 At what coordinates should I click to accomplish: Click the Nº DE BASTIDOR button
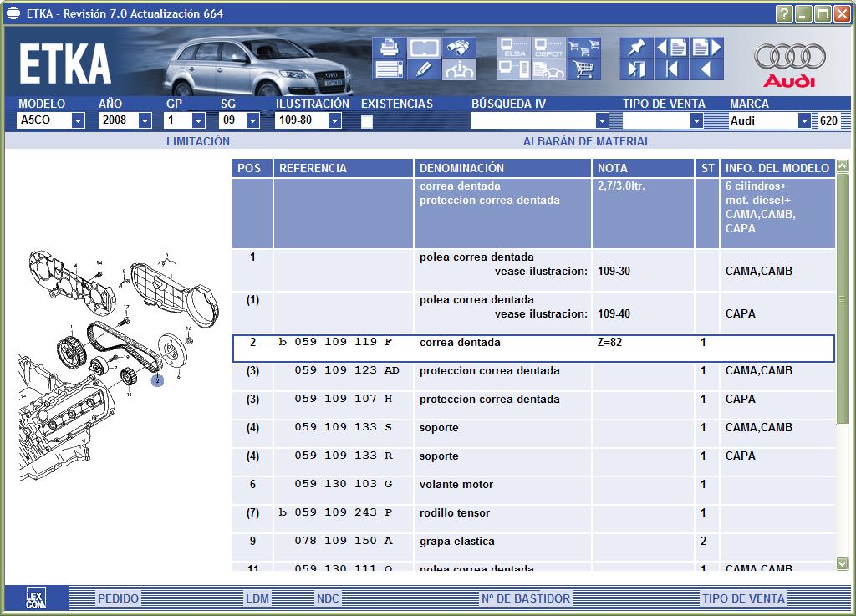526,598
